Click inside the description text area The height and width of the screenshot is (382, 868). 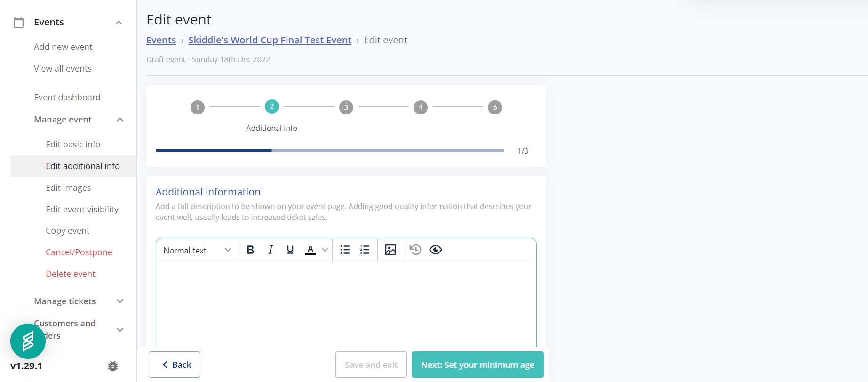pos(346,304)
